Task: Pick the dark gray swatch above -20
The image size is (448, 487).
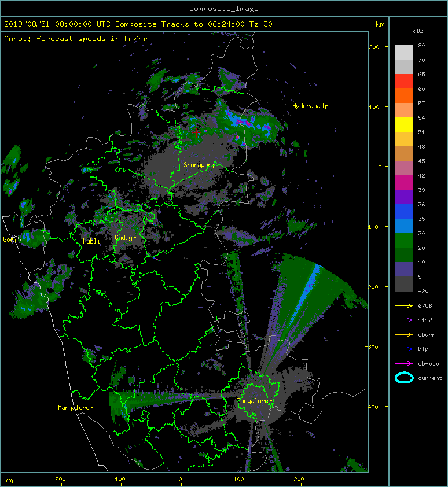Action: [x=404, y=284]
